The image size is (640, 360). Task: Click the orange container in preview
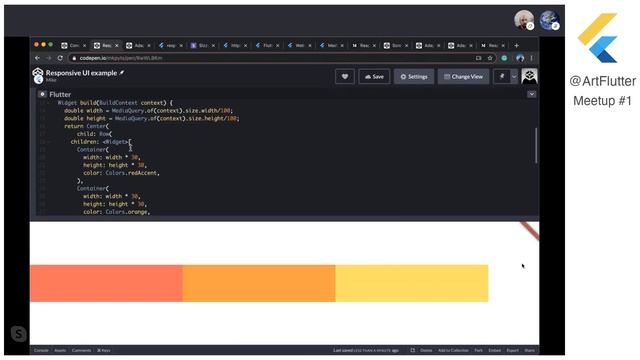point(259,283)
